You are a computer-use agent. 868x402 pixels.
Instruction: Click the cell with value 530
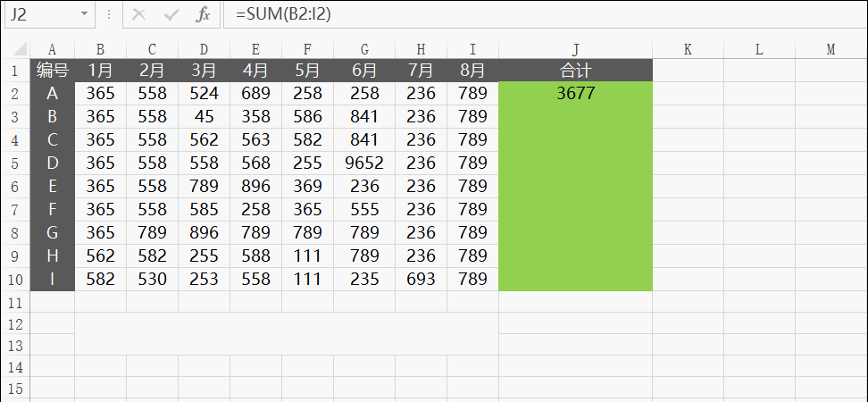152,280
